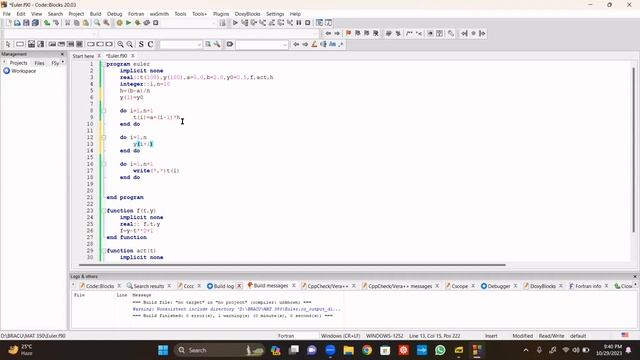Viewport: 640px width, 360px height.
Task: Open the Fortran info log tab
Action: 588,286
